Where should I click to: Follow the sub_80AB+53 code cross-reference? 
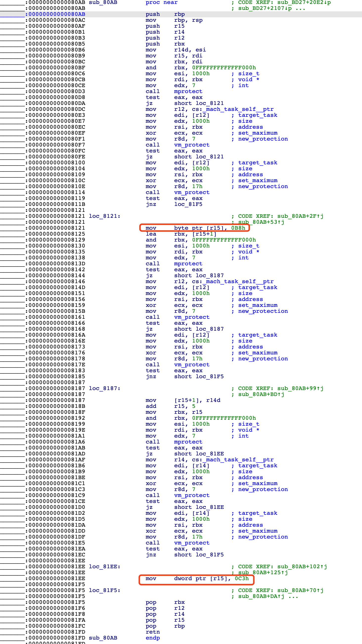click(261, 222)
